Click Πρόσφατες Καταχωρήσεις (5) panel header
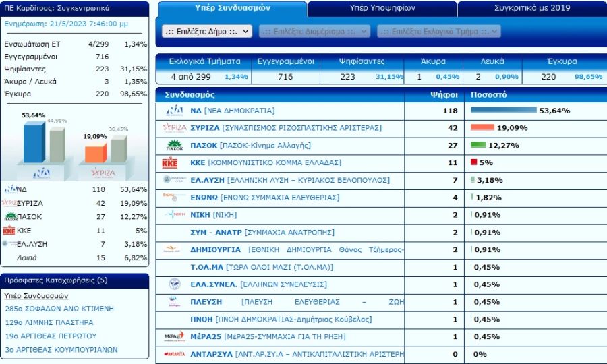Viewport: 607px width, 364px height. [x=75, y=280]
